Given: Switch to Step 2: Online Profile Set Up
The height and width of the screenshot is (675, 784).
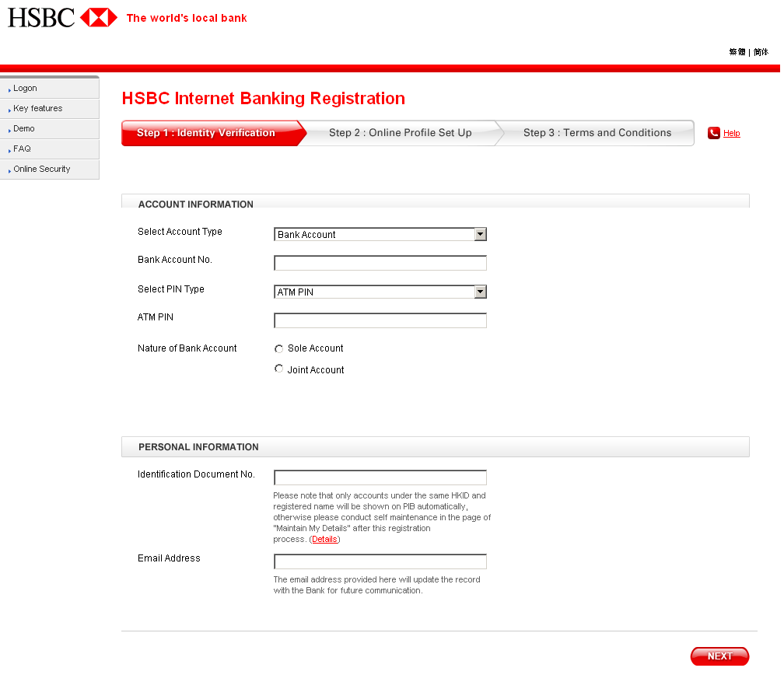Looking at the screenshot, I should pyautogui.click(x=401, y=133).
